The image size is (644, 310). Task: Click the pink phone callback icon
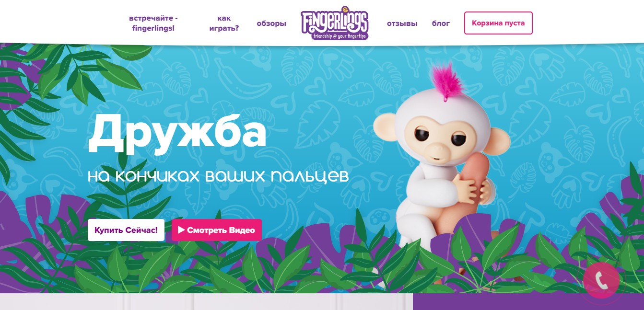click(x=601, y=281)
